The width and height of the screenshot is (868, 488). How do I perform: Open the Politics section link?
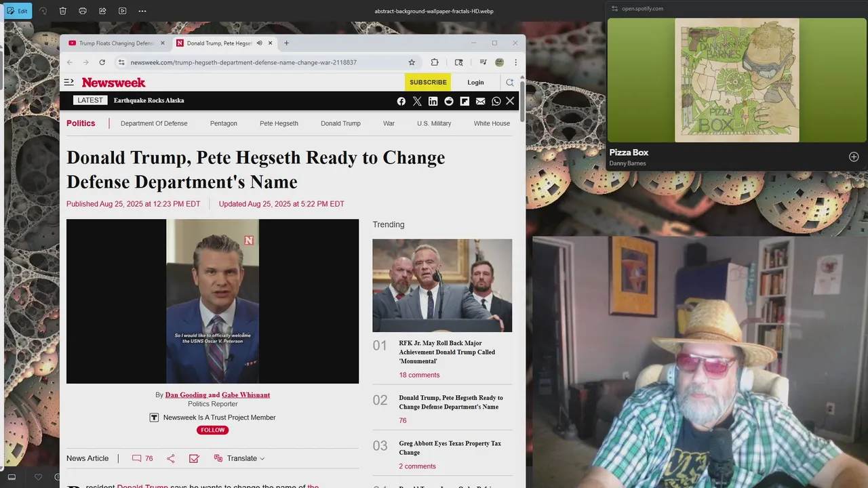(81, 123)
